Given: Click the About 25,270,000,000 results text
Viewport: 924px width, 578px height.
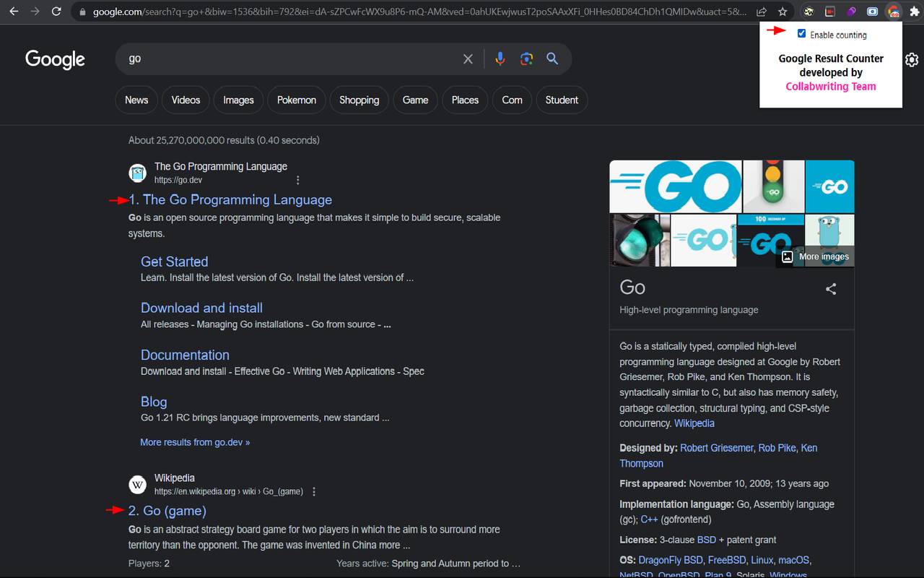Looking at the screenshot, I should (224, 140).
